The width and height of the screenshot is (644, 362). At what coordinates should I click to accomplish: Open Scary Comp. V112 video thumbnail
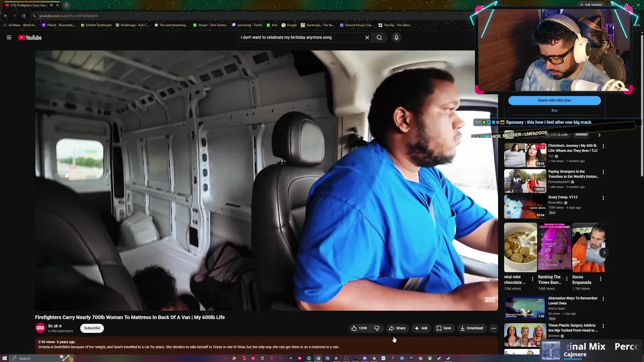(x=525, y=206)
